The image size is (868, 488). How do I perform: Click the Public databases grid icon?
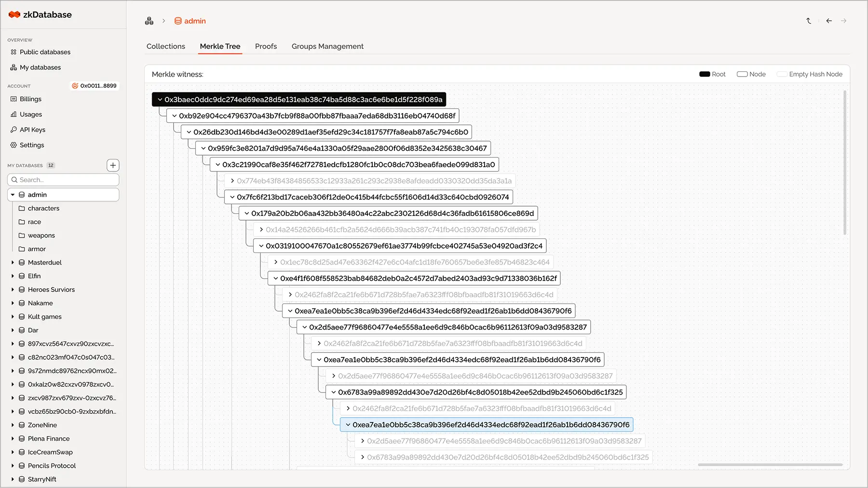[14, 52]
